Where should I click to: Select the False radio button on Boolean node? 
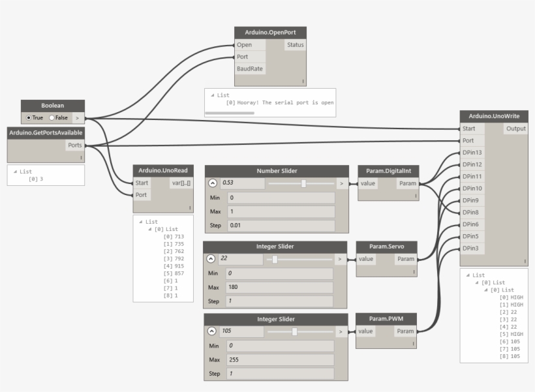(x=52, y=117)
